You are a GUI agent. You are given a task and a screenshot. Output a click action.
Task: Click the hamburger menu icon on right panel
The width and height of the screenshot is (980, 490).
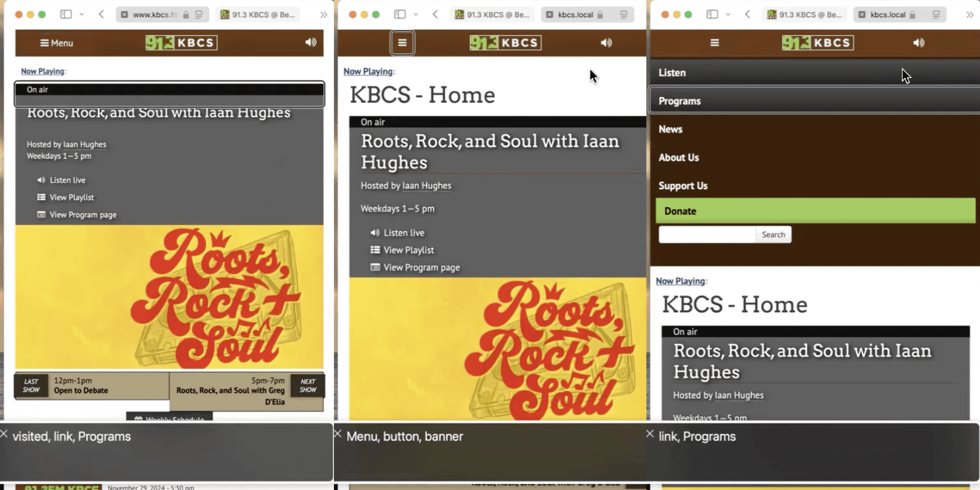coord(714,43)
